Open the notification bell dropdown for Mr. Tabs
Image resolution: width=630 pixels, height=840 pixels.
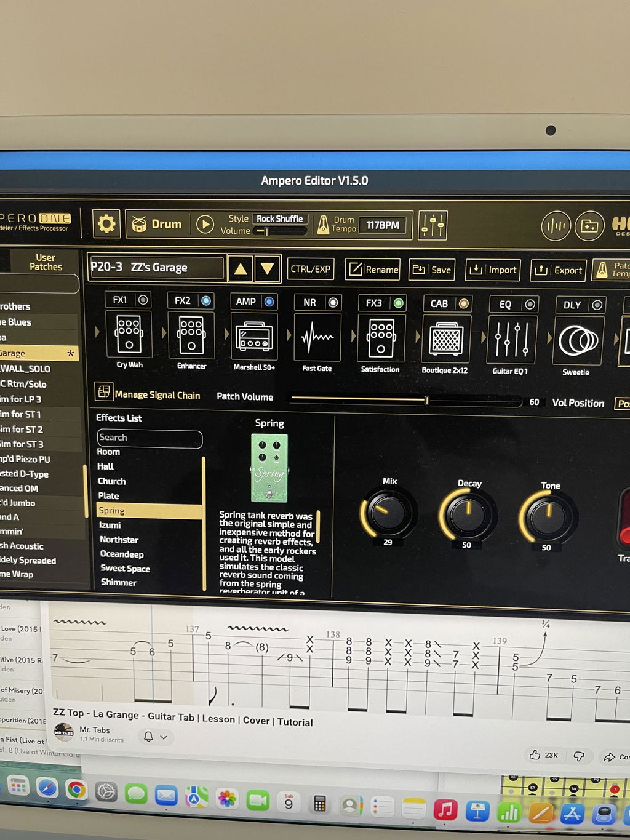[x=155, y=737]
